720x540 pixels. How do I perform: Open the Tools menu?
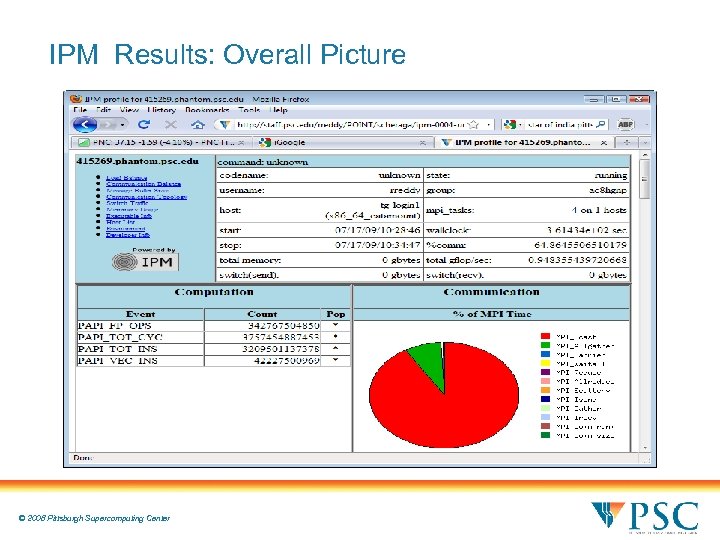click(x=249, y=110)
